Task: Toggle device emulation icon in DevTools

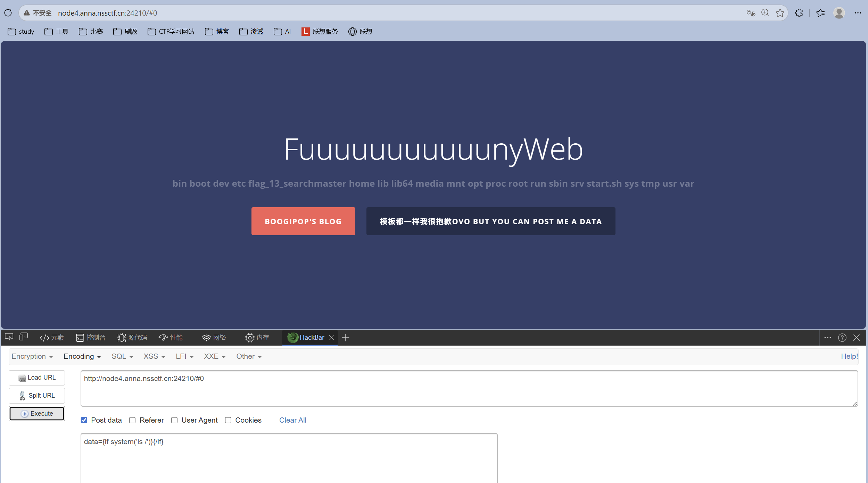Action: coord(24,337)
